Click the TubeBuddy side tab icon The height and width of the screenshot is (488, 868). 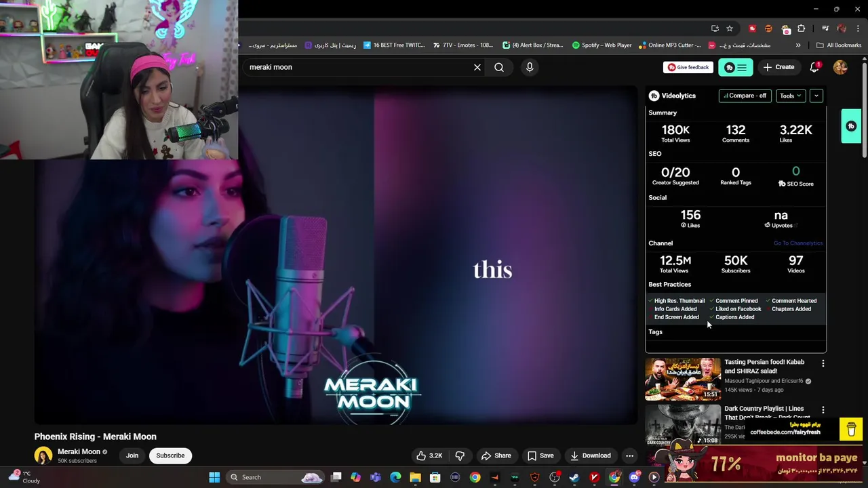click(851, 126)
